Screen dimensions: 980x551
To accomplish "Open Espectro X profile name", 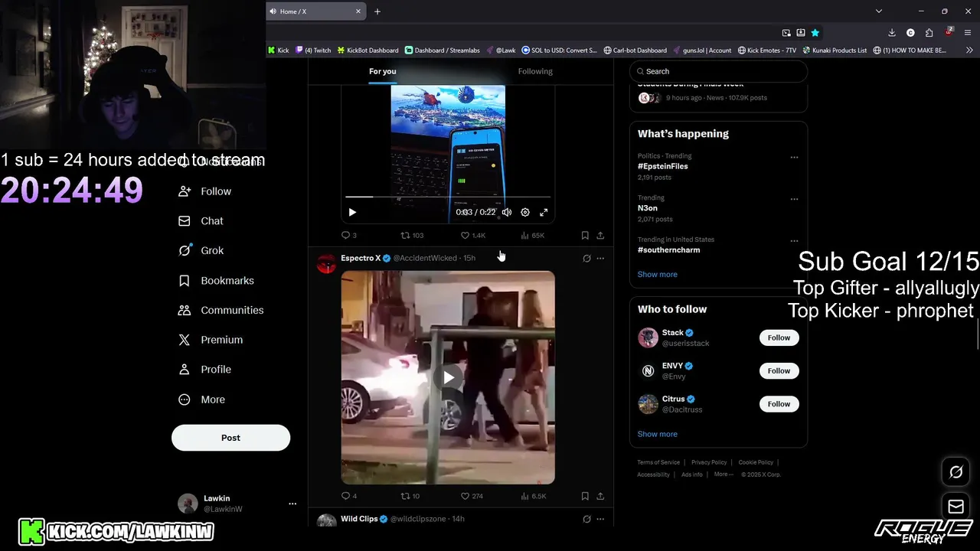I will pos(361,258).
